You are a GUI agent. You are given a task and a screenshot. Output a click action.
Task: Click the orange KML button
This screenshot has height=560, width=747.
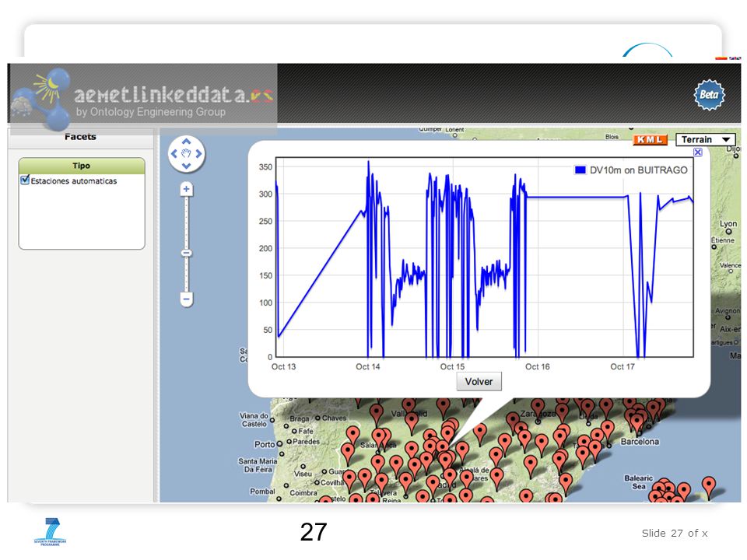pyautogui.click(x=650, y=139)
